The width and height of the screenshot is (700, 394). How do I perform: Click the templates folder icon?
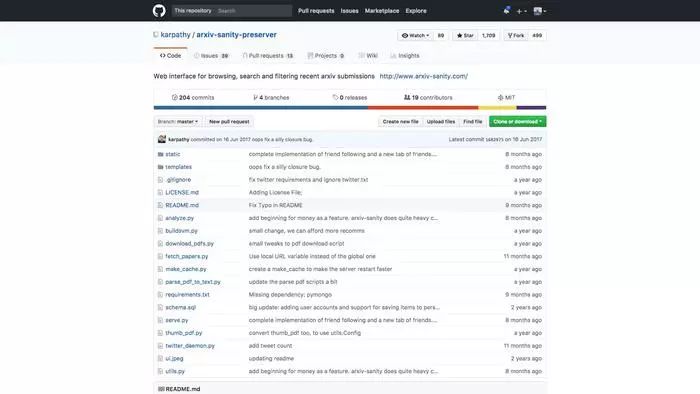(x=160, y=167)
